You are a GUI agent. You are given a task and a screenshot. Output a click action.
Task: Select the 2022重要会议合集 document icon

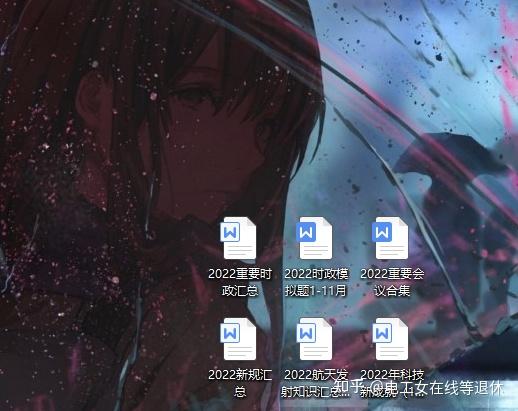[x=390, y=238]
